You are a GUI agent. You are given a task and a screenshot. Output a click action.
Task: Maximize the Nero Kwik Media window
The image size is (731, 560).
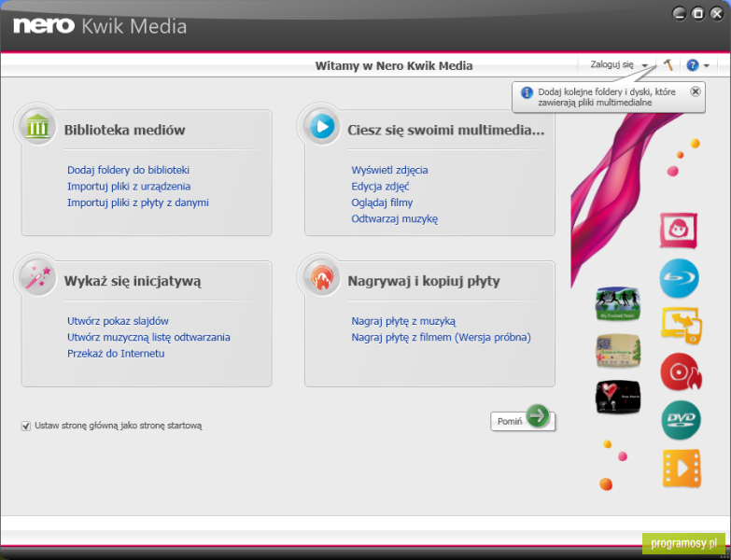point(698,13)
